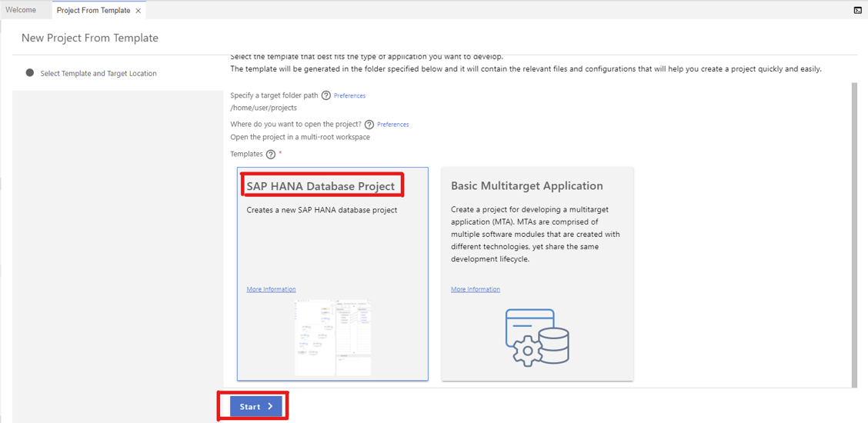Image resolution: width=868 pixels, height=423 pixels.
Task: Open Preferences link for project opening location
Action: (393, 125)
